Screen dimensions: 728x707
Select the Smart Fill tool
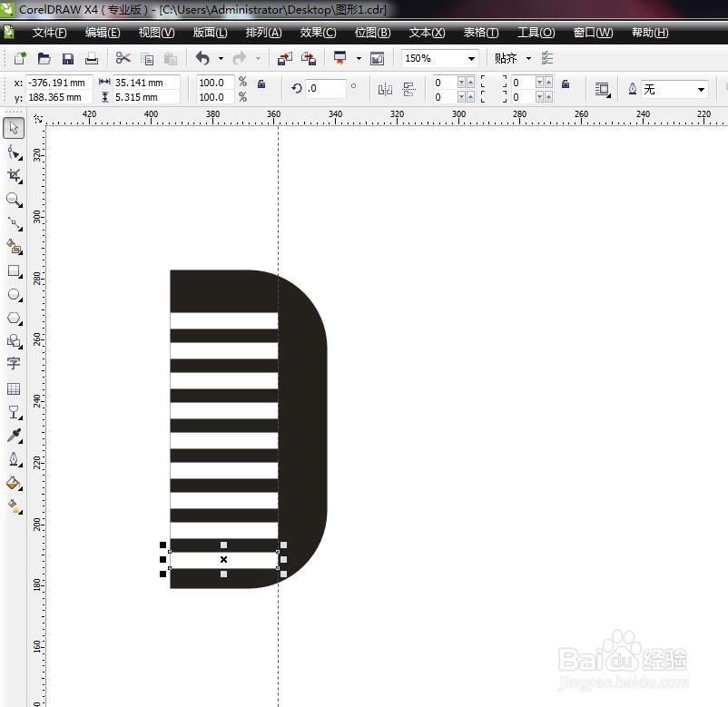[15, 247]
